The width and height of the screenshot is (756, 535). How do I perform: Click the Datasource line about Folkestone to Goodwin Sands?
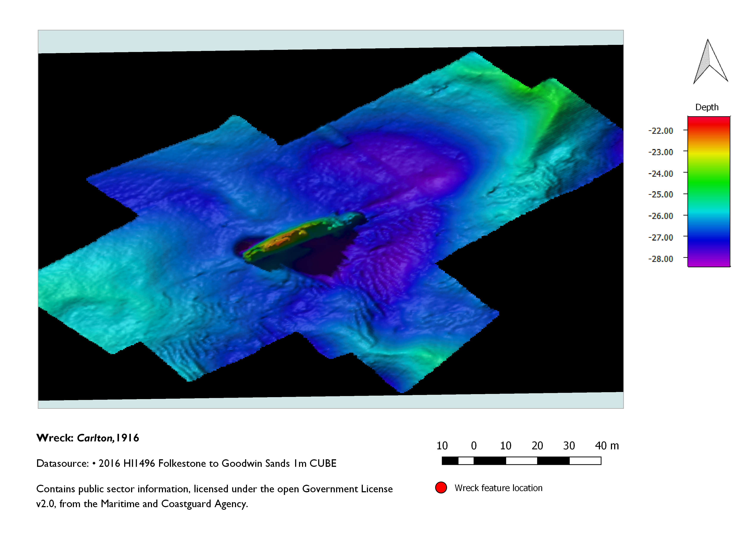point(186,463)
